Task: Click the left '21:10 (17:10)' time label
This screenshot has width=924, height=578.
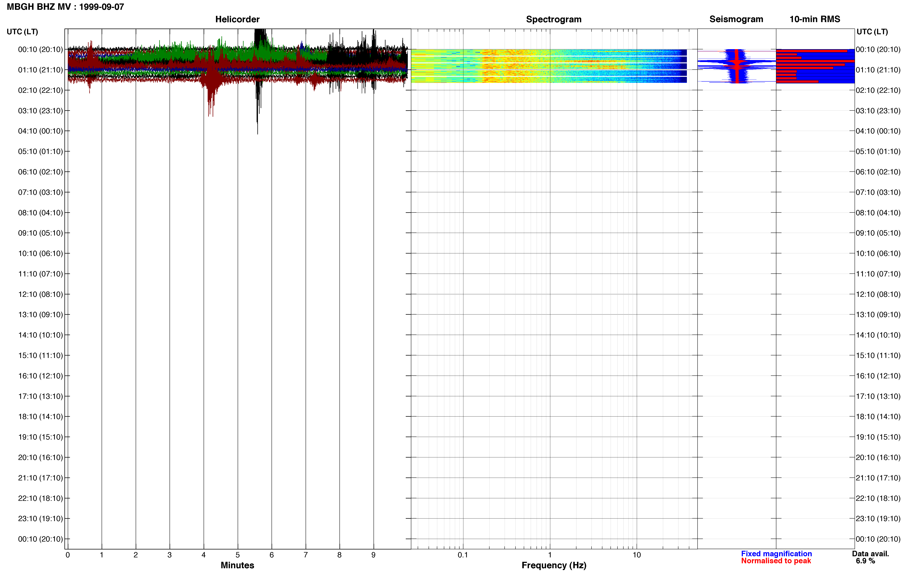Action: [41, 478]
